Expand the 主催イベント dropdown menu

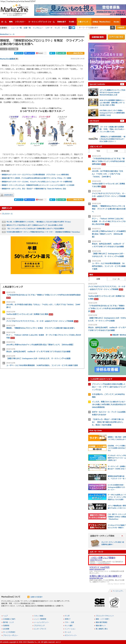[x=84, y=22]
